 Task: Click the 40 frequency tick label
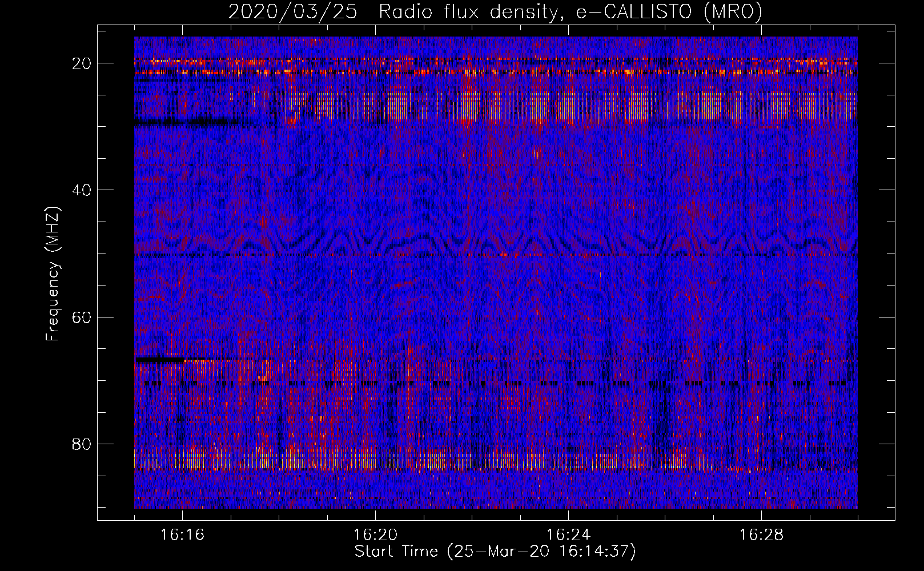tap(82, 190)
